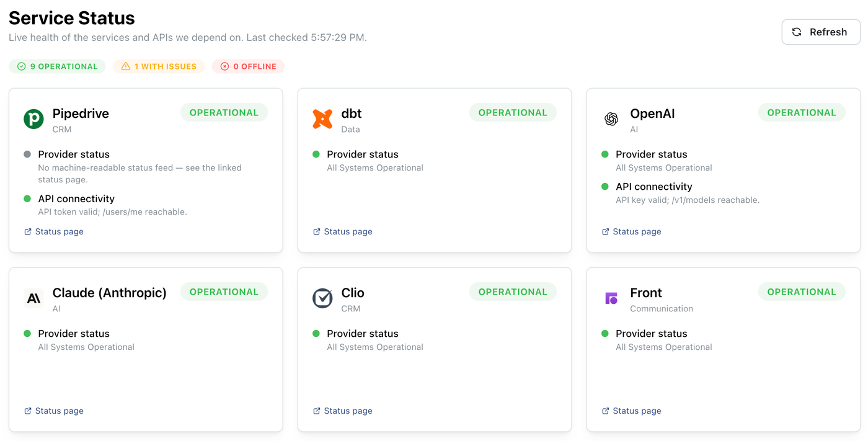Open the dbt Status page link
Screen dimensions: 868x441
[343, 232]
